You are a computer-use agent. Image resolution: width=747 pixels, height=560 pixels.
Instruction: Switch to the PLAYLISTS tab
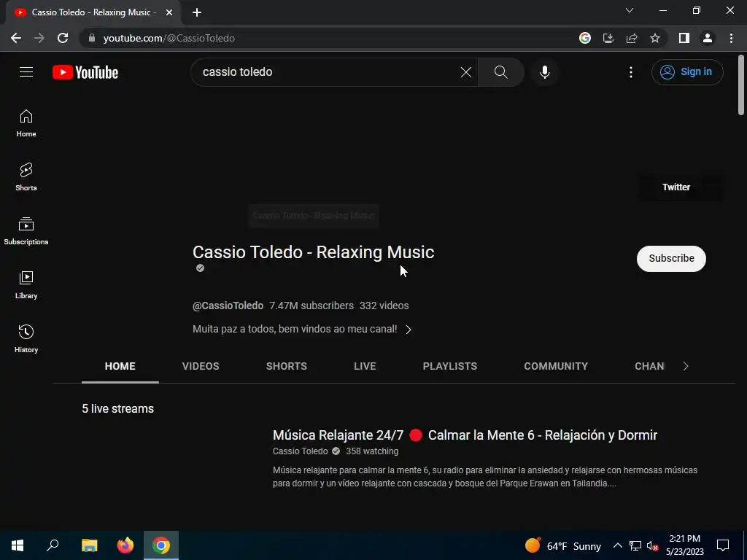(449, 366)
